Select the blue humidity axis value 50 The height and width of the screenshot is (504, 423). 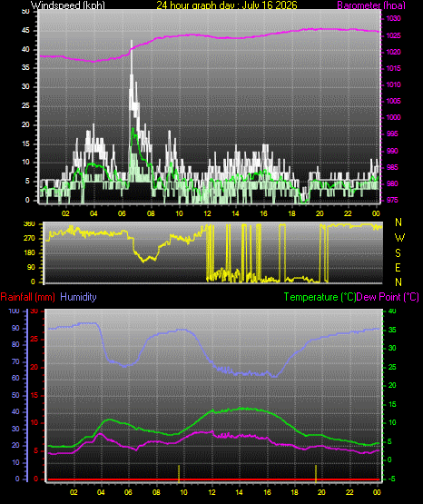15,395
